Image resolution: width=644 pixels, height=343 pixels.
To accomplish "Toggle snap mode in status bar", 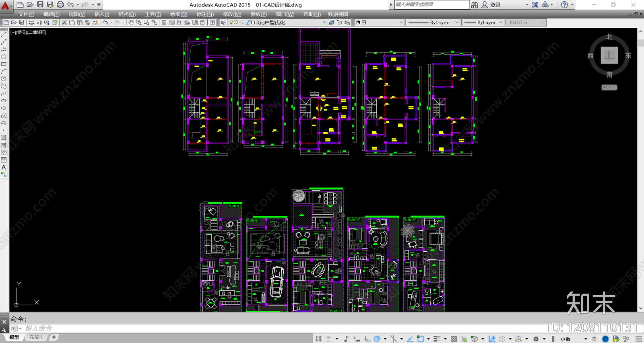I will tap(328, 339).
